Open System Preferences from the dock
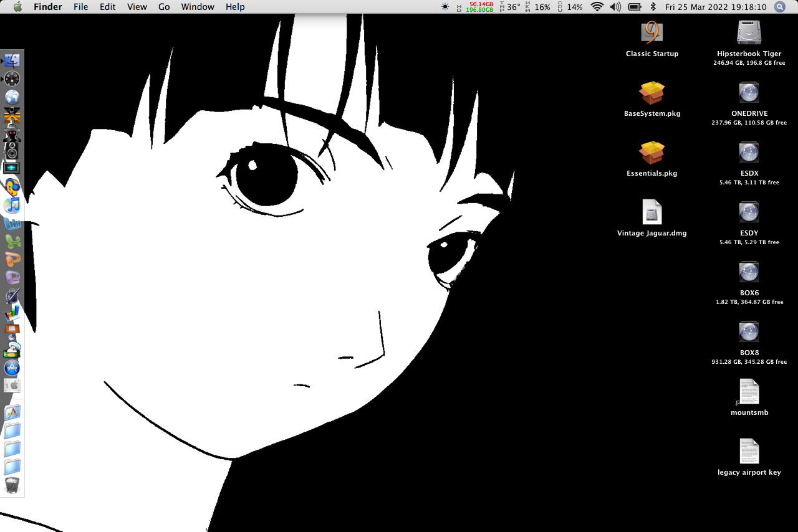This screenshot has width=798, height=532. [12, 385]
